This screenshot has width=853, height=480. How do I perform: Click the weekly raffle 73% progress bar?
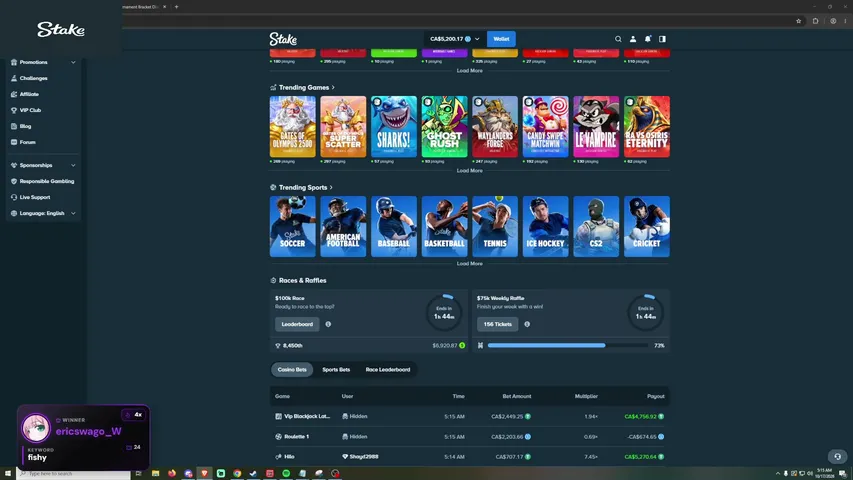click(x=567, y=346)
